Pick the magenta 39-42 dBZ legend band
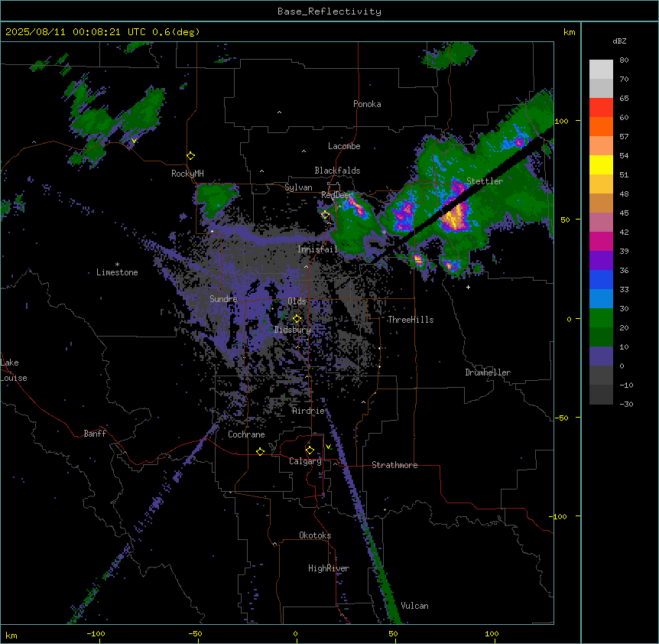The width and height of the screenshot is (659, 644). (x=601, y=241)
